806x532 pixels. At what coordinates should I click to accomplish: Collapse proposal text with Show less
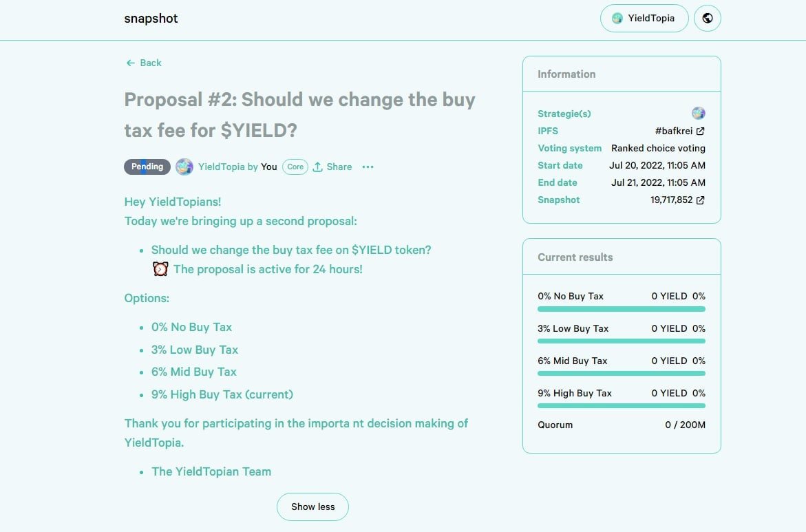pyautogui.click(x=312, y=507)
